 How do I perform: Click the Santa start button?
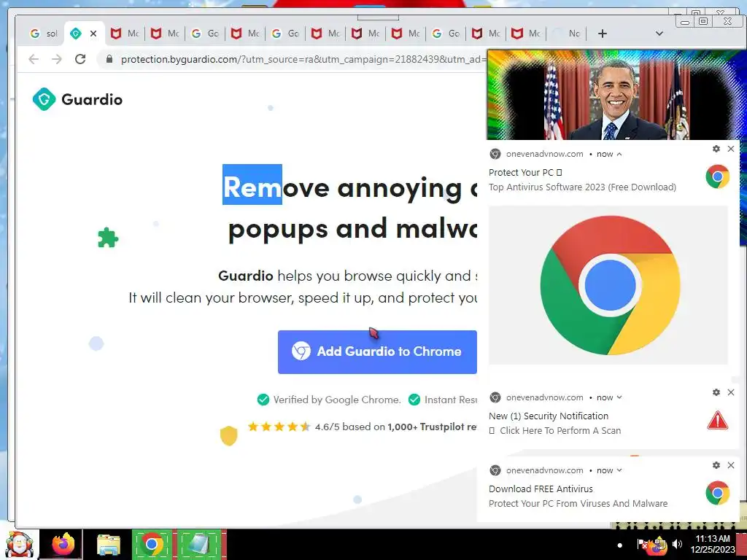point(19,545)
